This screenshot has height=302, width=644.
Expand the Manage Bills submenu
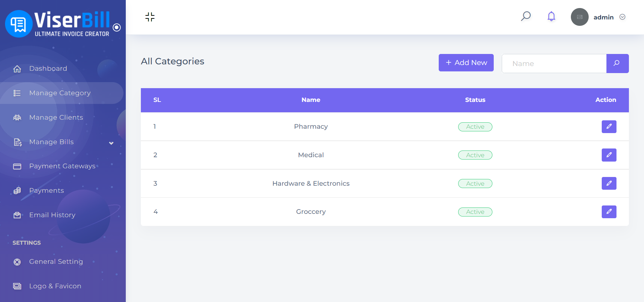111,143
